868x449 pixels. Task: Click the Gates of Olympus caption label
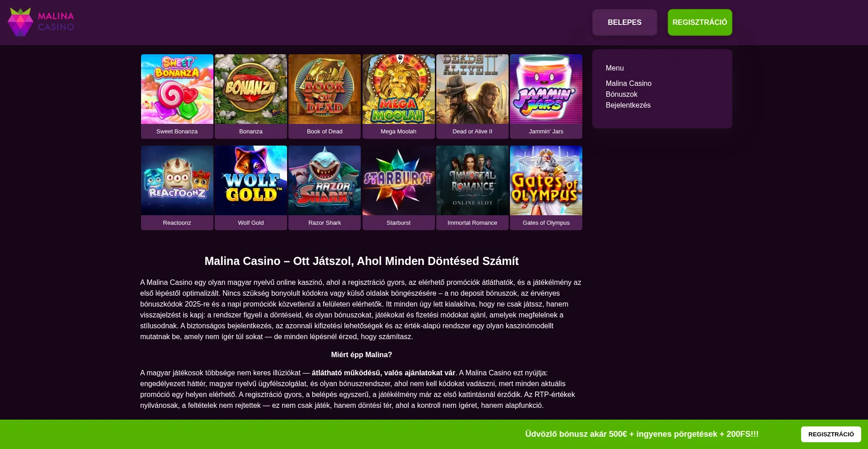(x=546, y=222)
